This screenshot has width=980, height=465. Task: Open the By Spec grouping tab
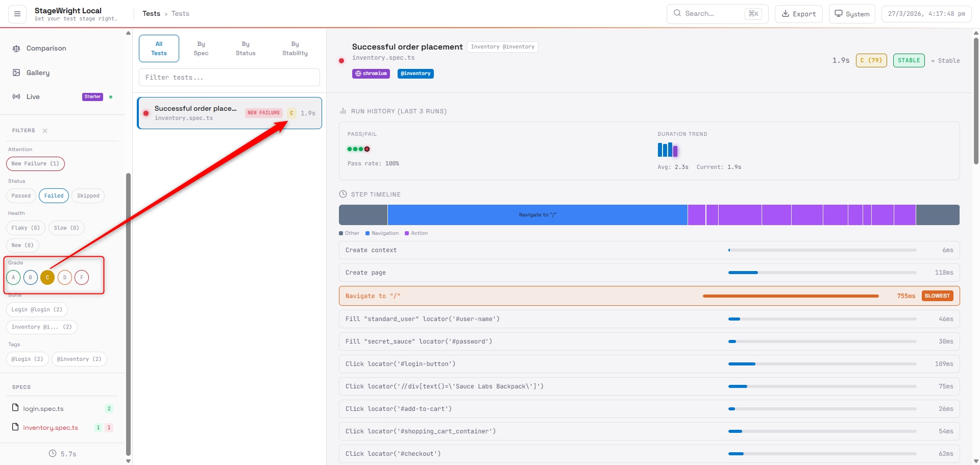coord(201,48)
